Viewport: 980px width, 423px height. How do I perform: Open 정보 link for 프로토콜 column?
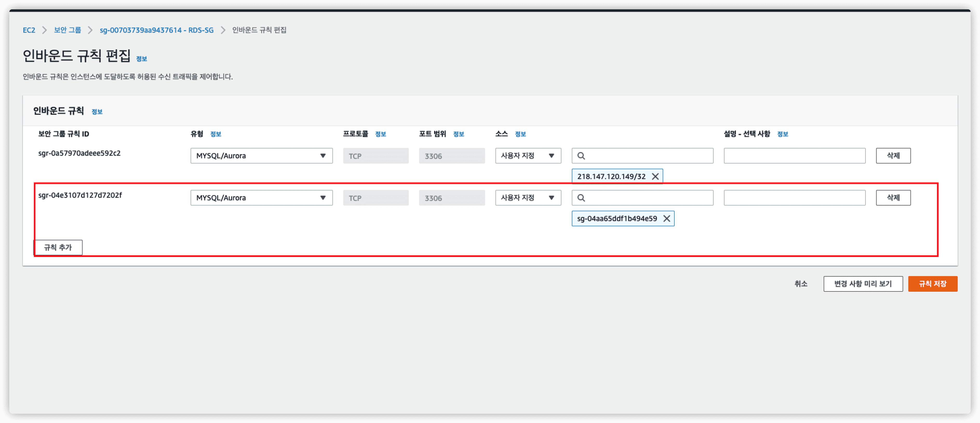click(380, 134)
